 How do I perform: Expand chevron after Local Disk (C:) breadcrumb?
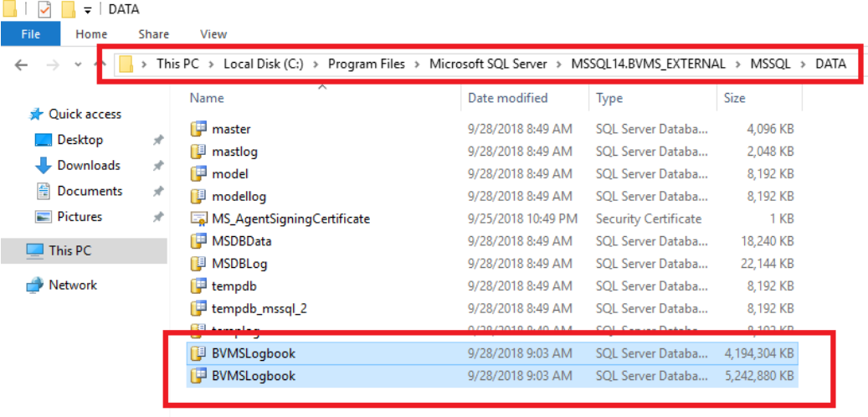[316, 64]
